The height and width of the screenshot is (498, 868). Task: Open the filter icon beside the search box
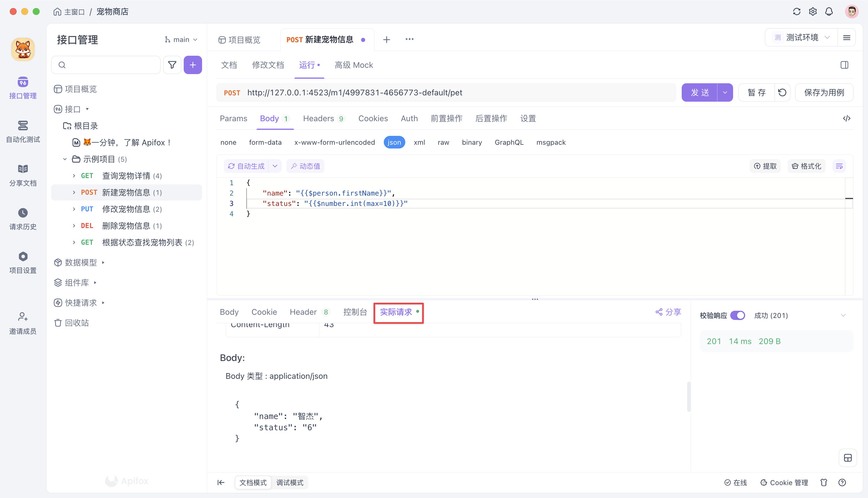click(x=172, y=65)
